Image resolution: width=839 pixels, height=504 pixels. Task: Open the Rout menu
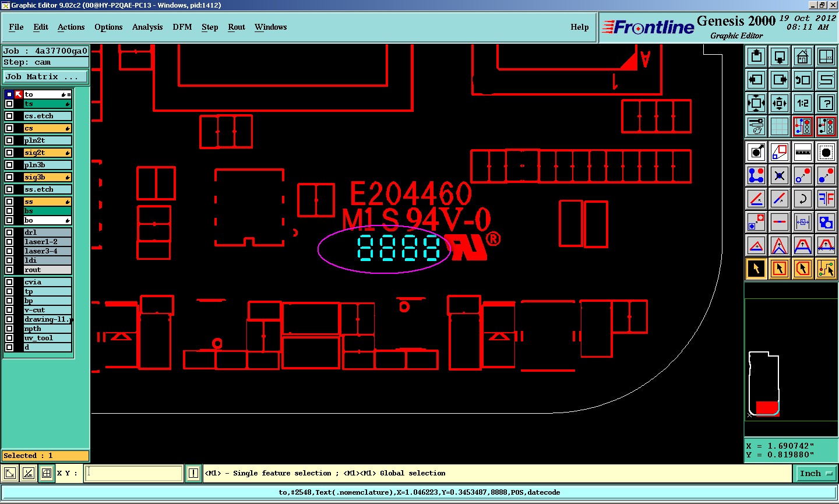click(237, 27)
